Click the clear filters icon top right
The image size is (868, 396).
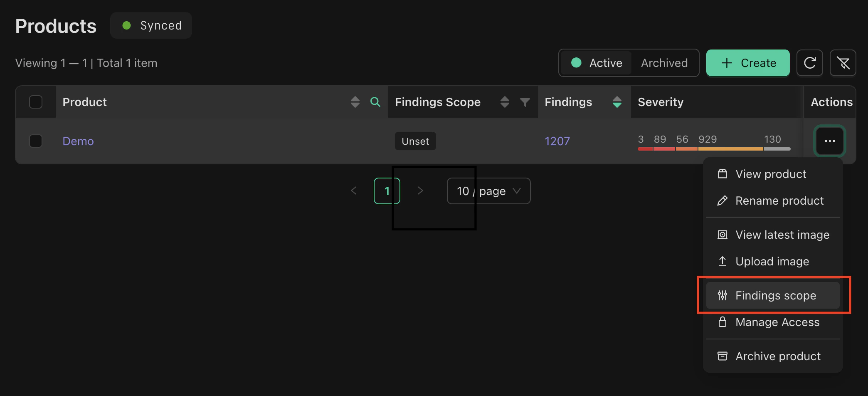pos(843,63)
